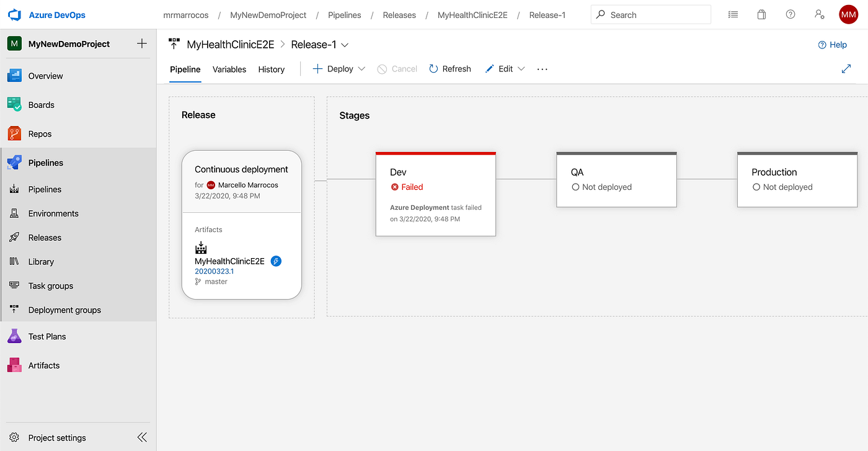The image size is (868, 451).
Task: Switch to the History tab
Action: click(271, 69)
